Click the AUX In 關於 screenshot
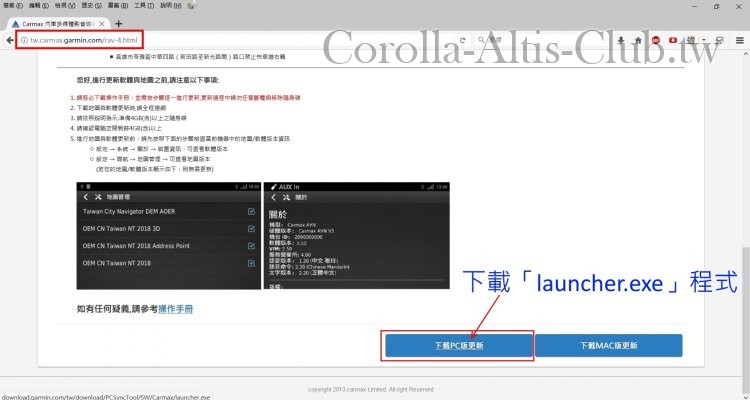This screenshot has width=750, height=400. pos(357,235)
